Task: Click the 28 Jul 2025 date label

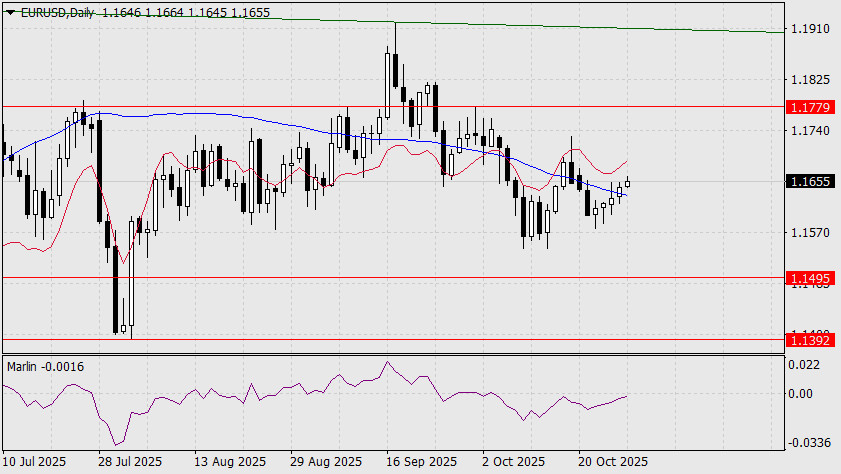Action: tap(130, 462)
